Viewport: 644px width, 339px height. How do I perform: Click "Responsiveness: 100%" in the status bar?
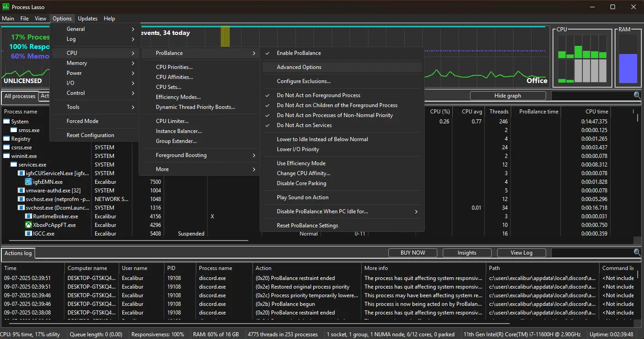pyautogui.click(x=158, y=334)
